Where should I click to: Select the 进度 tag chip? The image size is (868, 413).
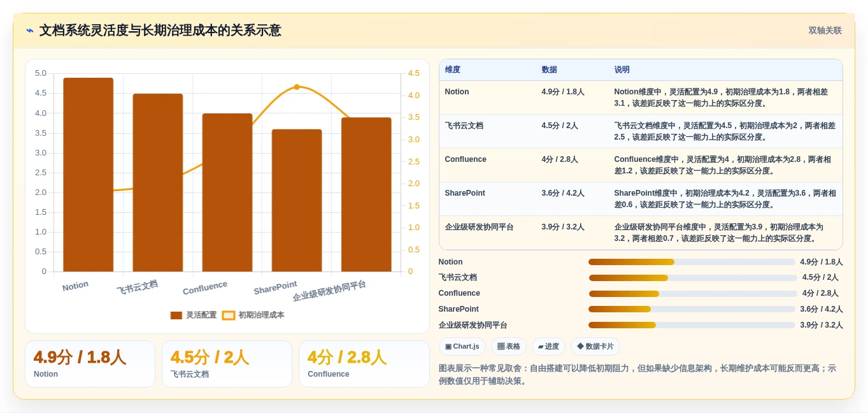548,347
